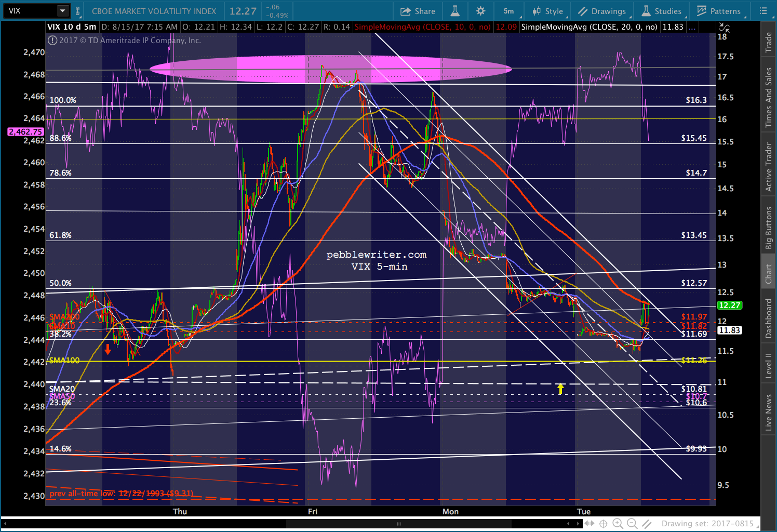Click the 14.6% Fibonacci level label
The height and width of the screenshot is (532, 777).
(x=60, y=449)
